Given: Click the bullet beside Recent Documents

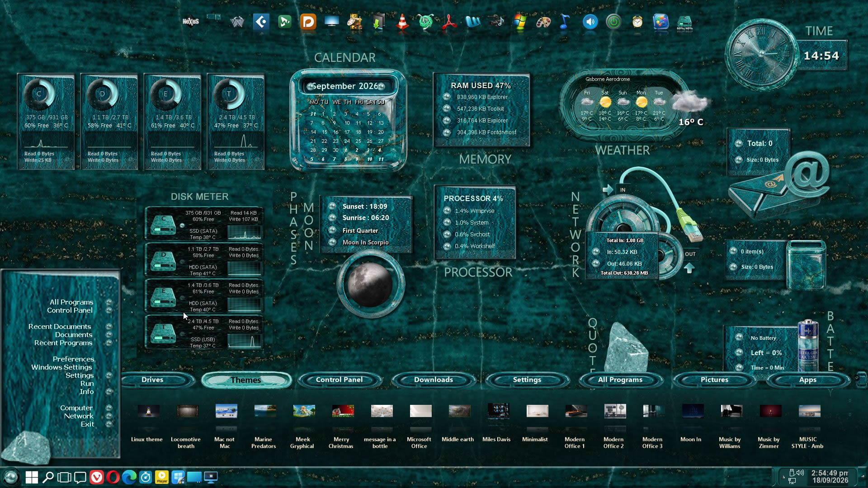Looking at the screenshot, I should 109,326.
